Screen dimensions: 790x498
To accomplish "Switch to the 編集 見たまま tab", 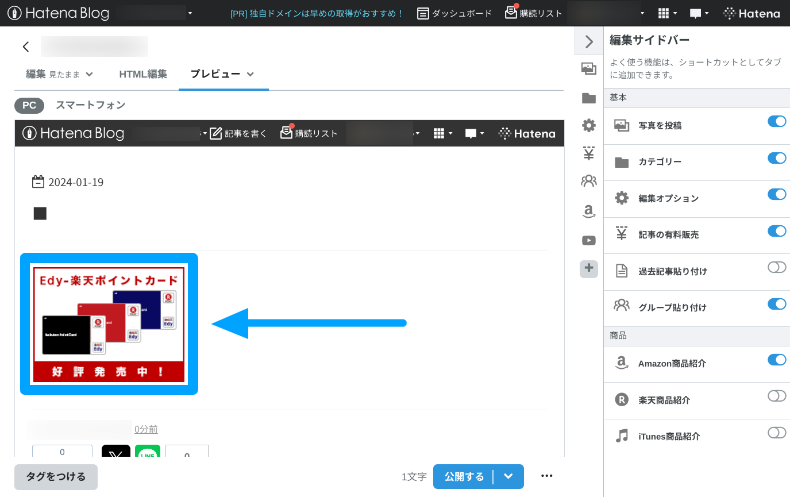I will click(53, 74).
